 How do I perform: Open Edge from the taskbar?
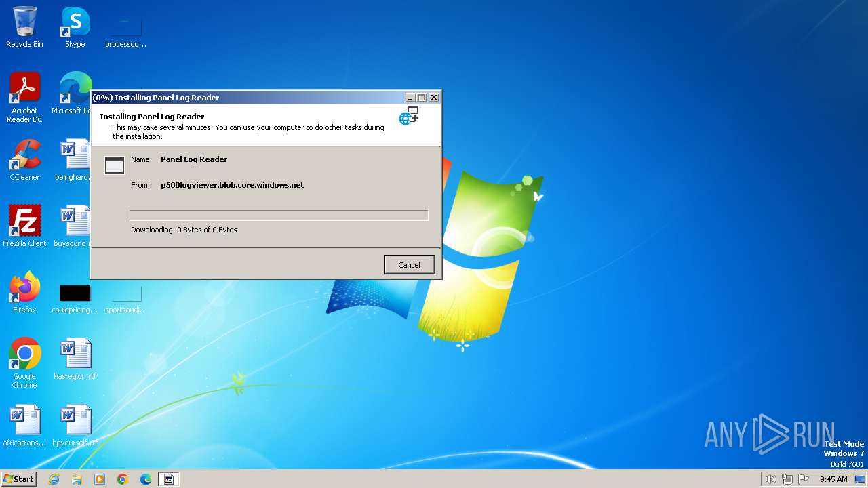point(146,479)
